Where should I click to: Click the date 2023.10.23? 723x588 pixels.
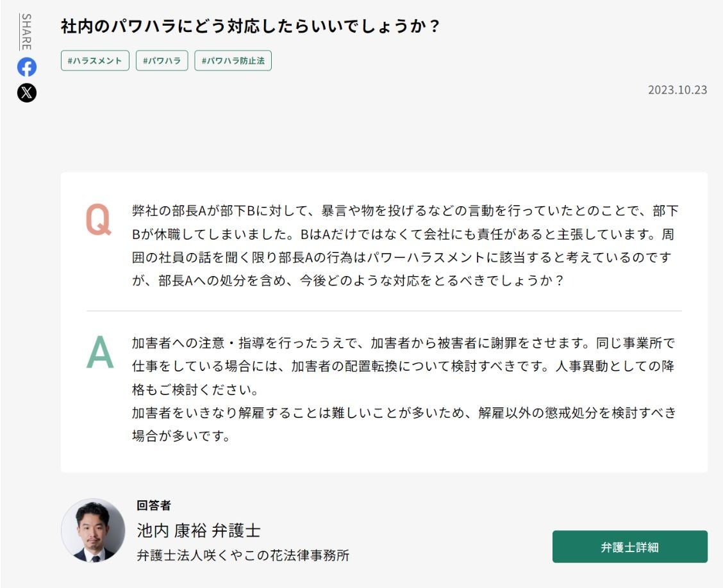[677, 90]
